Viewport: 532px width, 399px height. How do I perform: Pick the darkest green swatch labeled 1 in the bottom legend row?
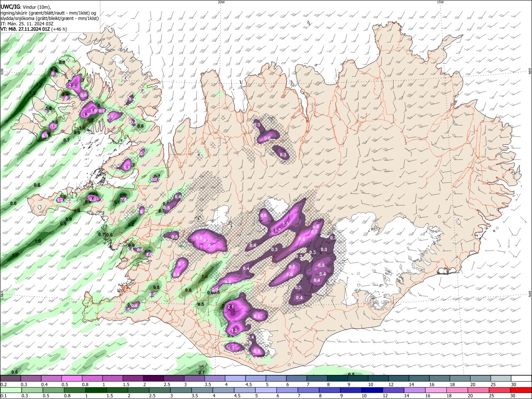click(x=96, y=390)
